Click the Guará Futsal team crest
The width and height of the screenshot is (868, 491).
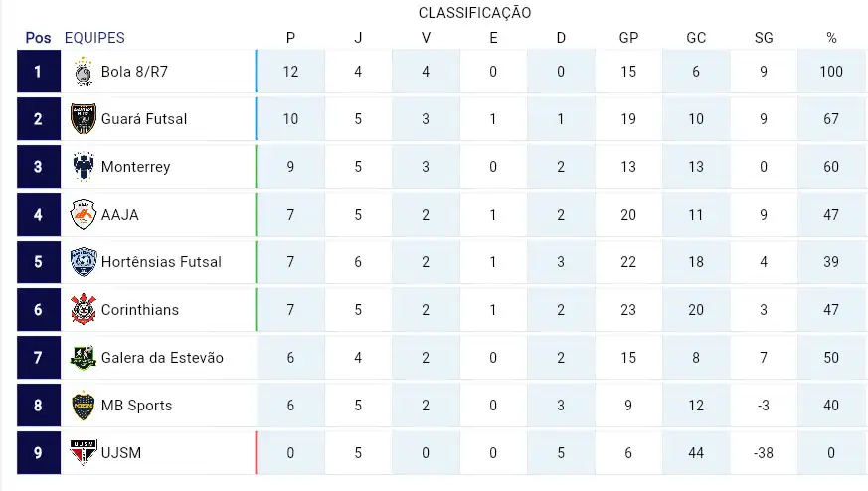coord(84,119)
